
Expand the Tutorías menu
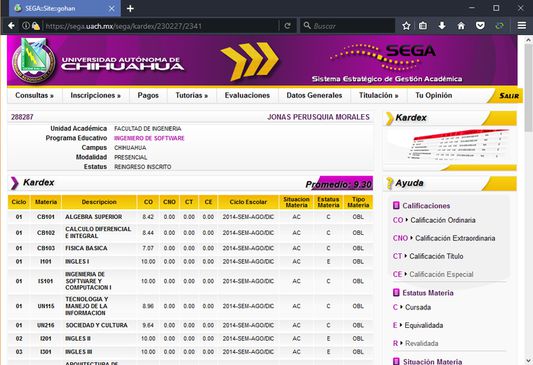[192, 95]
